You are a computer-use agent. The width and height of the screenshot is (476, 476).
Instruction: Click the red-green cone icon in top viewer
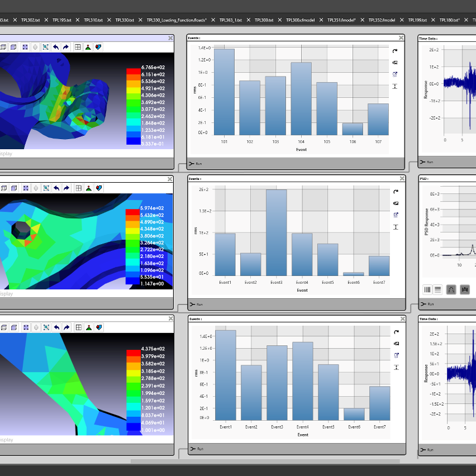pyautogui.click(x=88, y=47)
